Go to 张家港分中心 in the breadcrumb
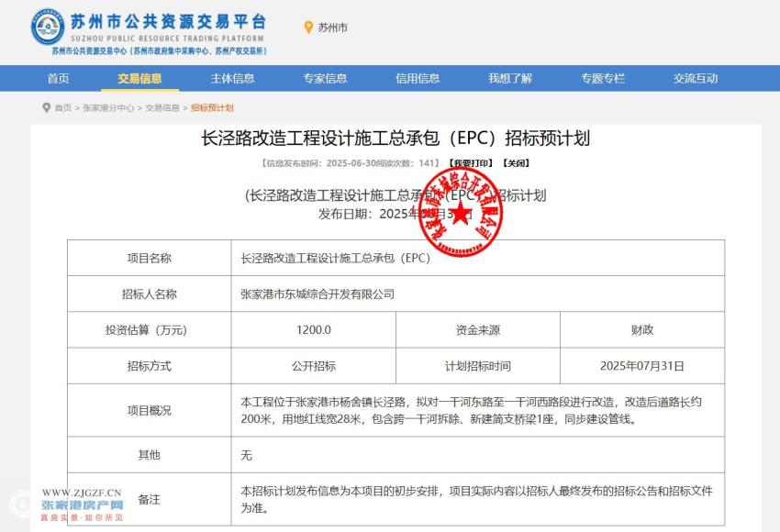 [108, 108]
